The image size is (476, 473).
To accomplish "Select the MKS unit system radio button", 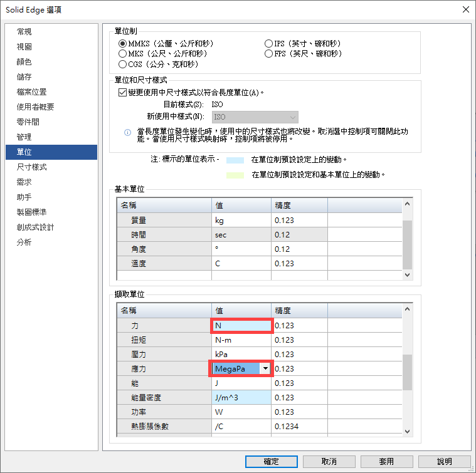I will pyautogui.click(x=122, y=54).
